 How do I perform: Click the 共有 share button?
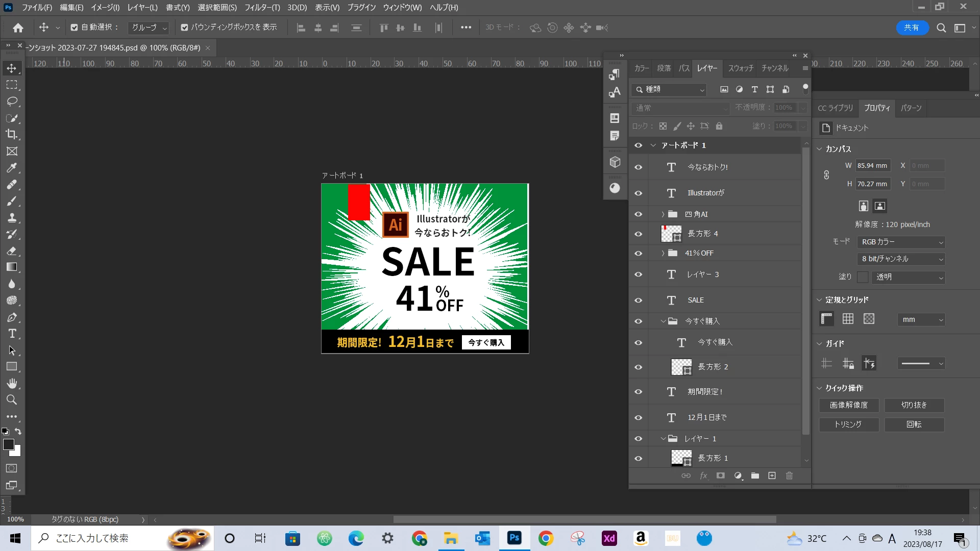tap(911, 28)
